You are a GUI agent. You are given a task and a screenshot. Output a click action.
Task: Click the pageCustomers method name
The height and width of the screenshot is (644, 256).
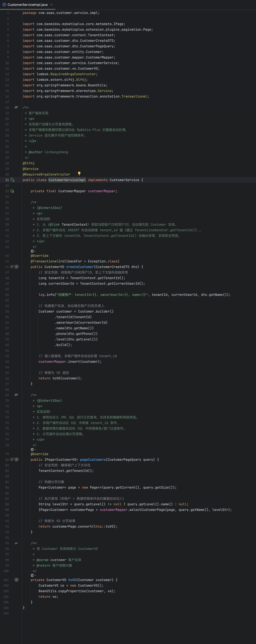(x=93, y=459)
